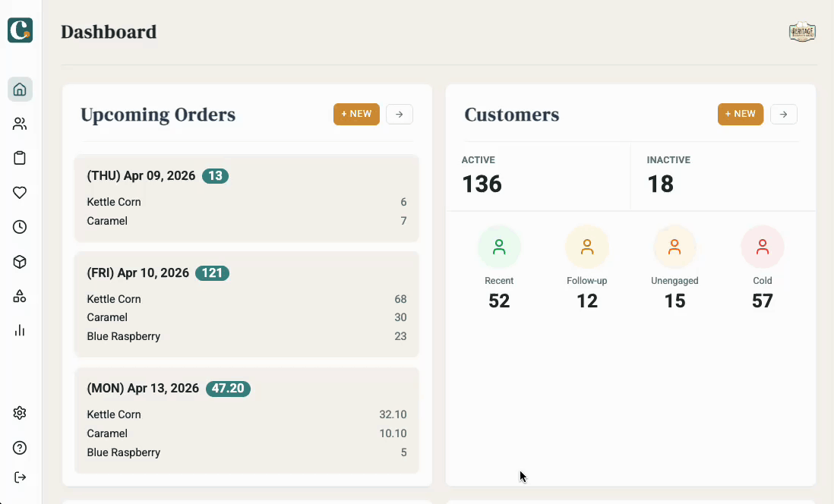Add a new order with + NEW button
Image resolution: width=834 pixels, height=504 pixels.
(356, 115)
